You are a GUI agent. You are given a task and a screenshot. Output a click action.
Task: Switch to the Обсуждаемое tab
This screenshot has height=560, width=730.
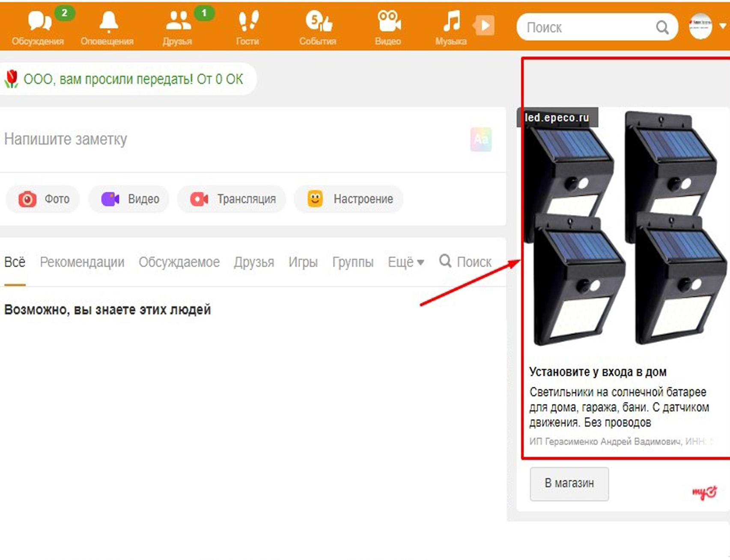[179, 262]
